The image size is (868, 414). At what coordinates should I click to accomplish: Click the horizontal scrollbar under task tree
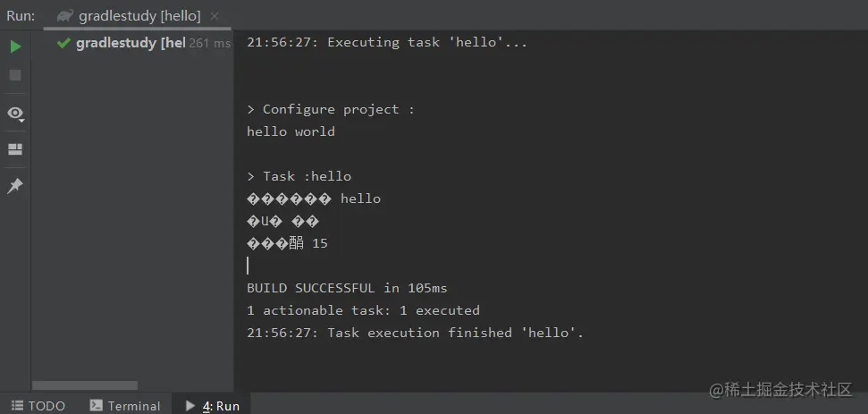click(x=85, y=385)
